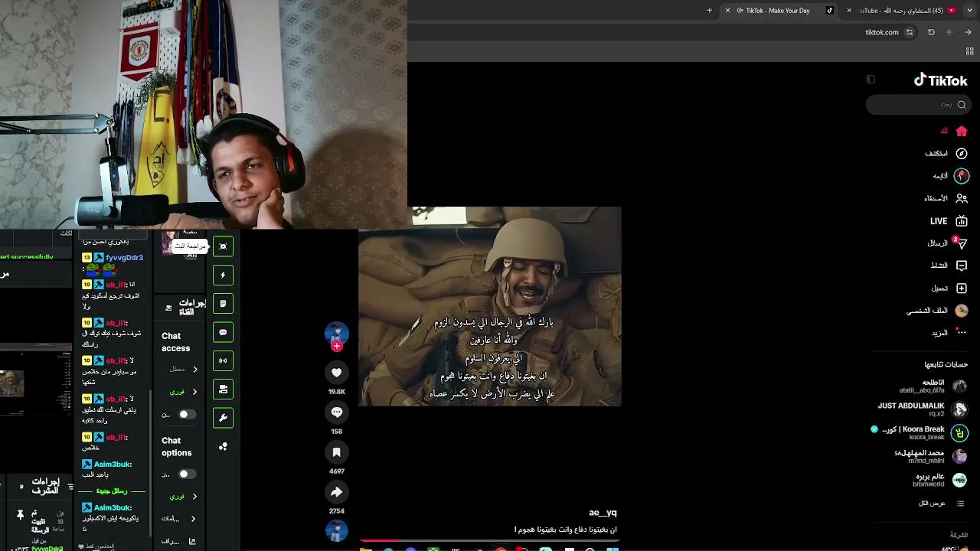Open the browser apps grid icon
The height and width of the screenshot is (551, 980).
tap(969, 51)
